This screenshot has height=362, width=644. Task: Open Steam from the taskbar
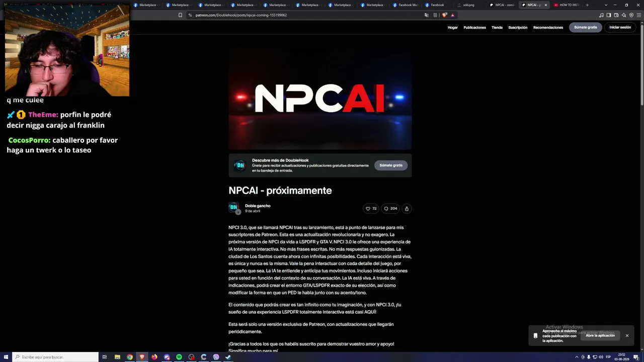pos(228,357)
